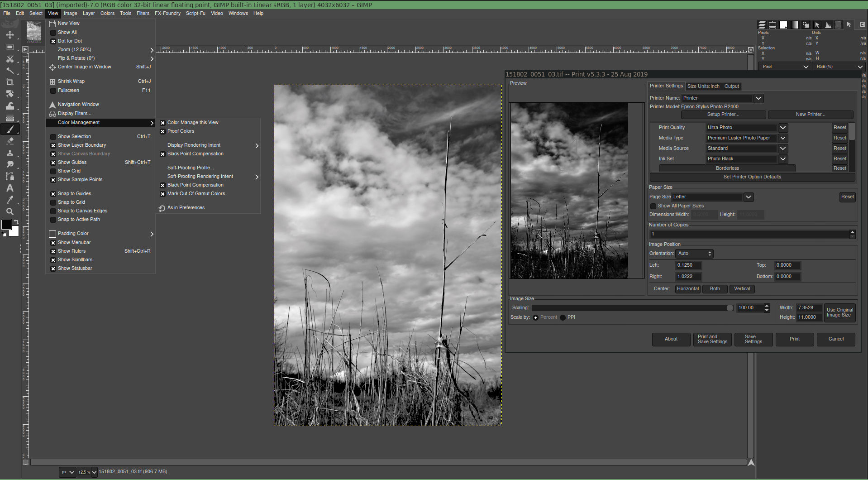868x480 pixels.
Task: Open the Media Type dropdown
Action: 782,138
